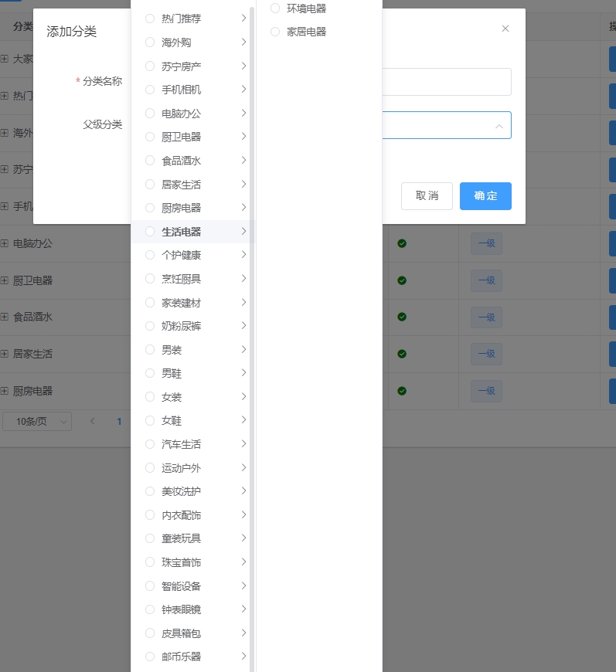Select the 生活电器 radio button
This screenshot has height=672, width=616.
(150, 232)
